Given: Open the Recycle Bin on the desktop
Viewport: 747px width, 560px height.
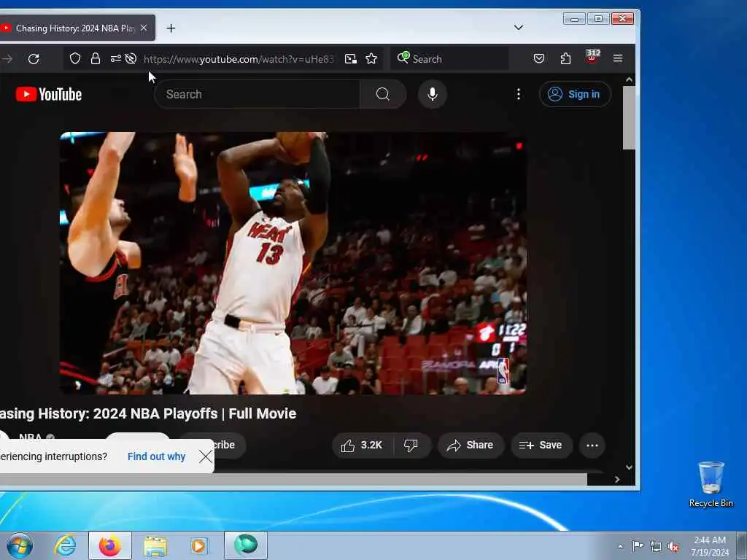Looking at the screenshot, I should pyautogui.click(x=711, y=485).
